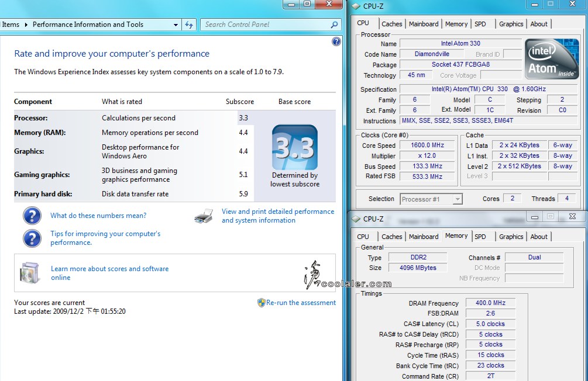This screenshot has height=381, width=588.
Task: Open 'Tips for improving your computer's performance' link
Action: pyautogui.click(x=105, y=238)
